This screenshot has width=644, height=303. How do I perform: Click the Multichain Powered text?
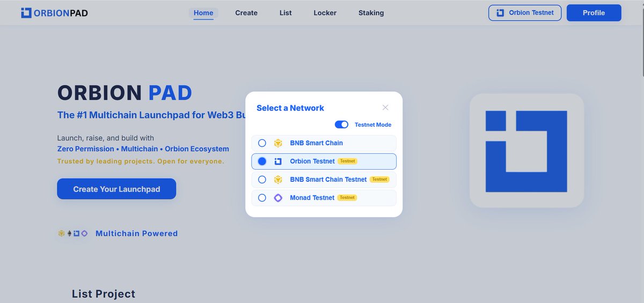[136, 234]
